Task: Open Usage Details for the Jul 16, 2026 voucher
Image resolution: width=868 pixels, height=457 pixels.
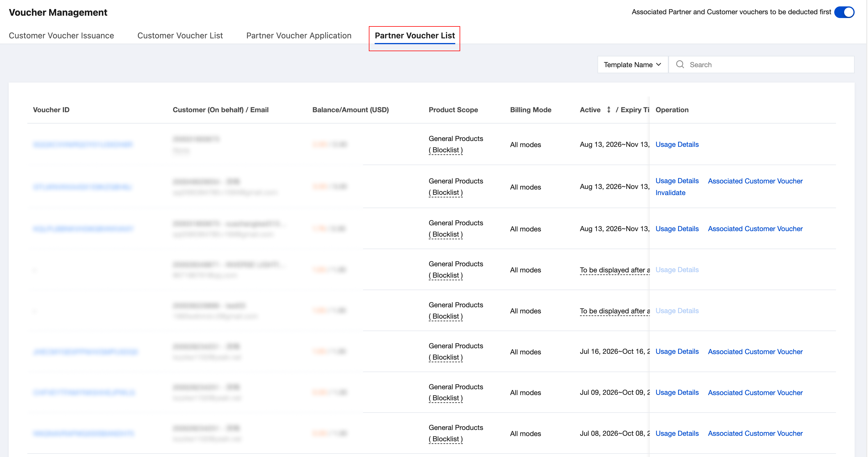Action: pyautogui.click(x=677, y=351)
